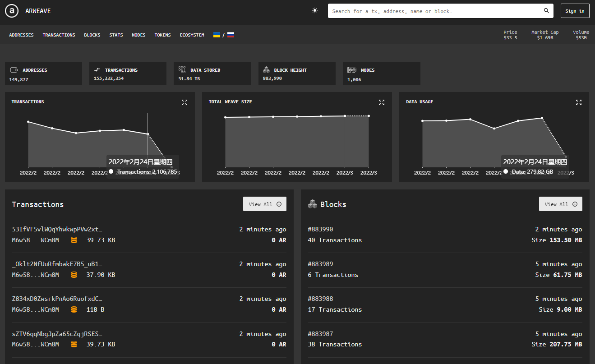Toggle light theme with sun icon
This screenshot has width=595, height=364.
tap(315, 11)
